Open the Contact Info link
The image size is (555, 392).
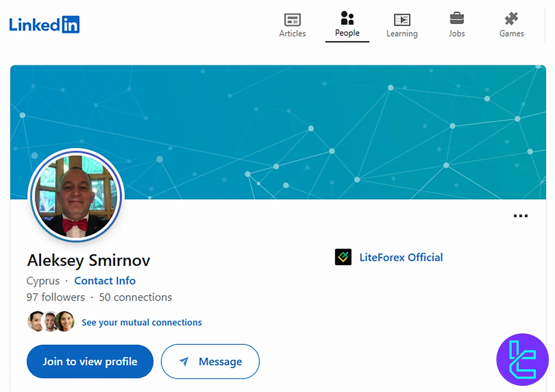coord(105,281)
